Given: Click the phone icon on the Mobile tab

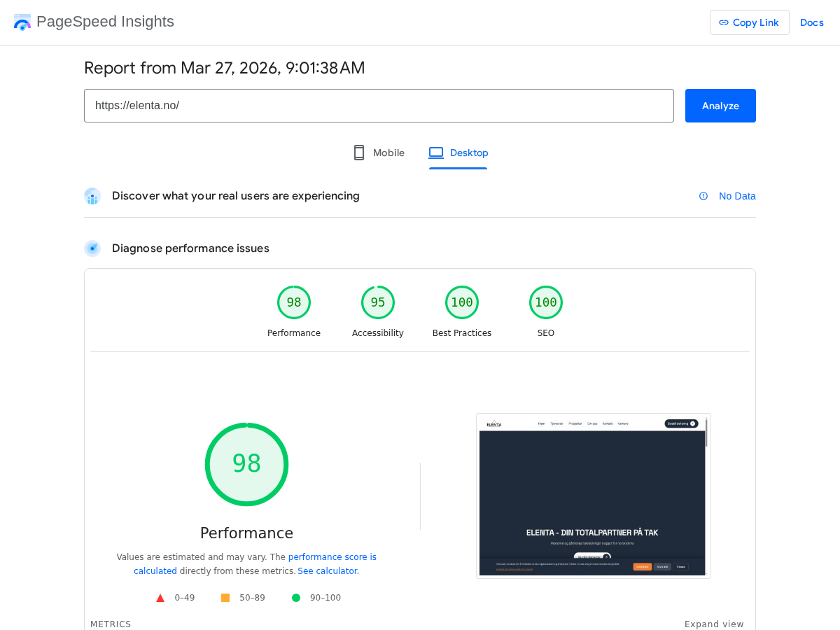Looking at the screenshot, I should pyautogui.click(x=358, y=152).
